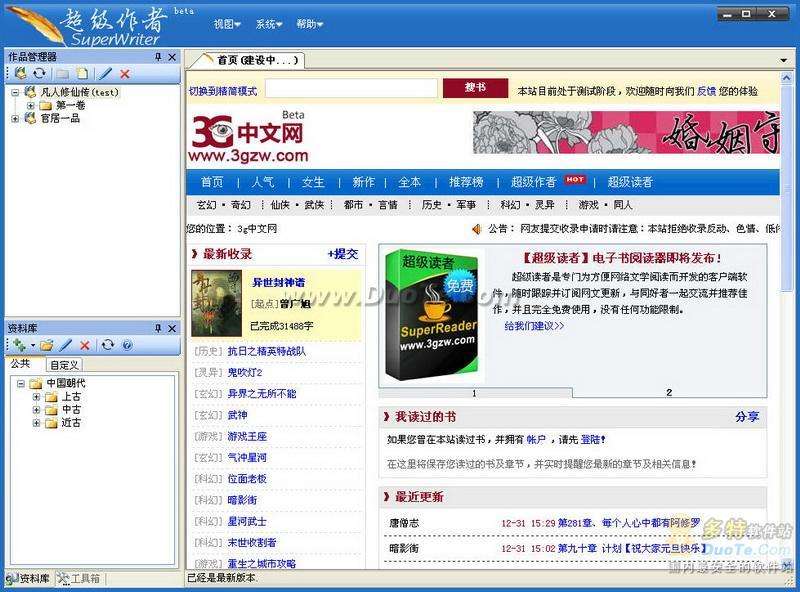The width and height of the screenshot is (800, 592).
Task: Switch to the 公共 library tab
Action: (20, 364)
